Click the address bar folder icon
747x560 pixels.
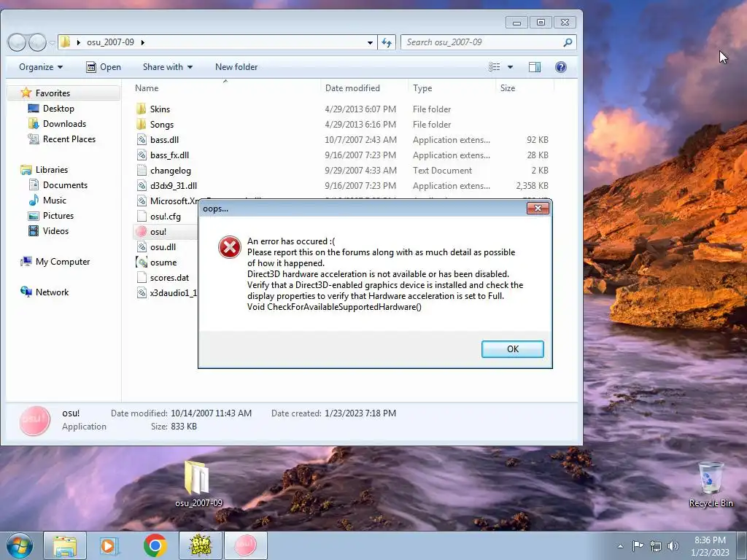(x=65, y=42)
